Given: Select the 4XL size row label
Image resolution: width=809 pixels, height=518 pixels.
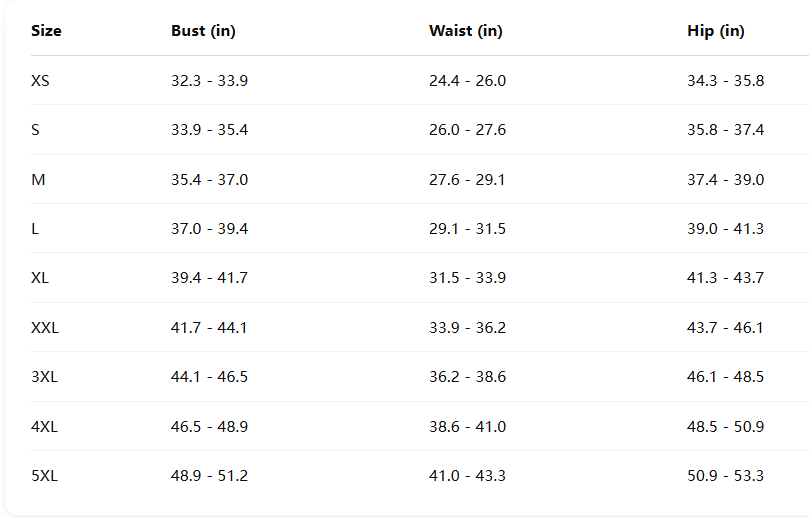Looking at the screenshot, I should point(44,427).
